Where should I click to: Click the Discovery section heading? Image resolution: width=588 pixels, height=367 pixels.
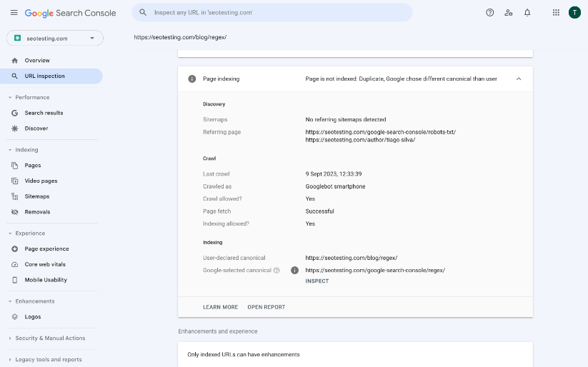pyautogui.click(x=214, y=104)
